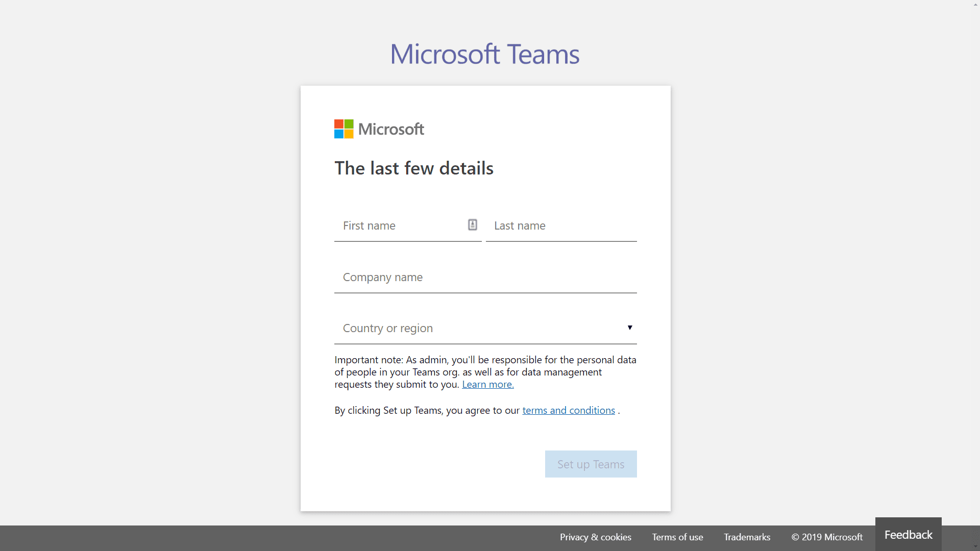Click the scrollbar up arrow
980x551 pixels.
click(975, 4)
